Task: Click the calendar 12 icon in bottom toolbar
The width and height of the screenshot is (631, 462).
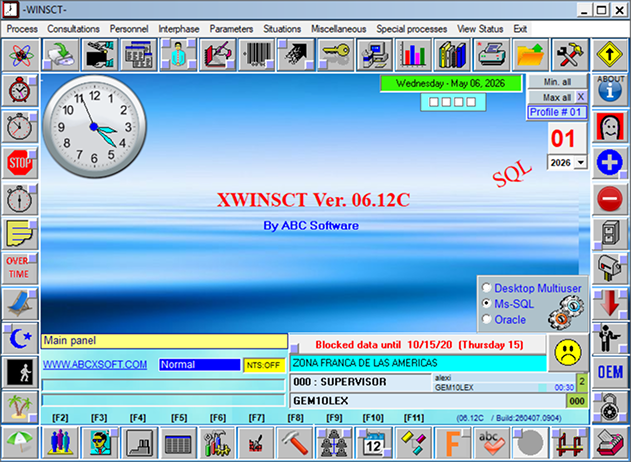Action: [373, 443]
